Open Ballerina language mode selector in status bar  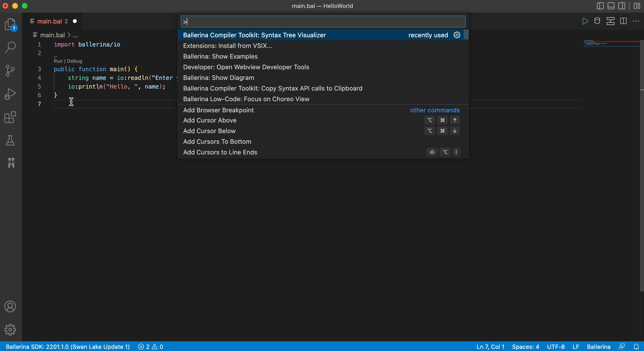pos(598,347)
